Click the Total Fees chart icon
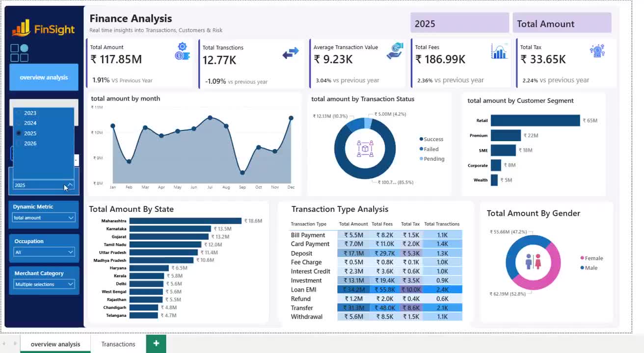The height and width of the screenshot is (353, 644). (x=499, y=51)
